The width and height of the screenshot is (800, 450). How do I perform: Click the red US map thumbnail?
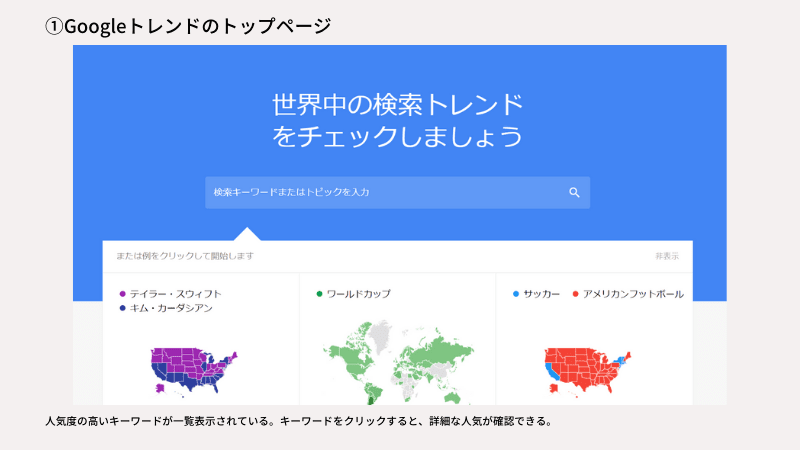(x=588, y=371)
